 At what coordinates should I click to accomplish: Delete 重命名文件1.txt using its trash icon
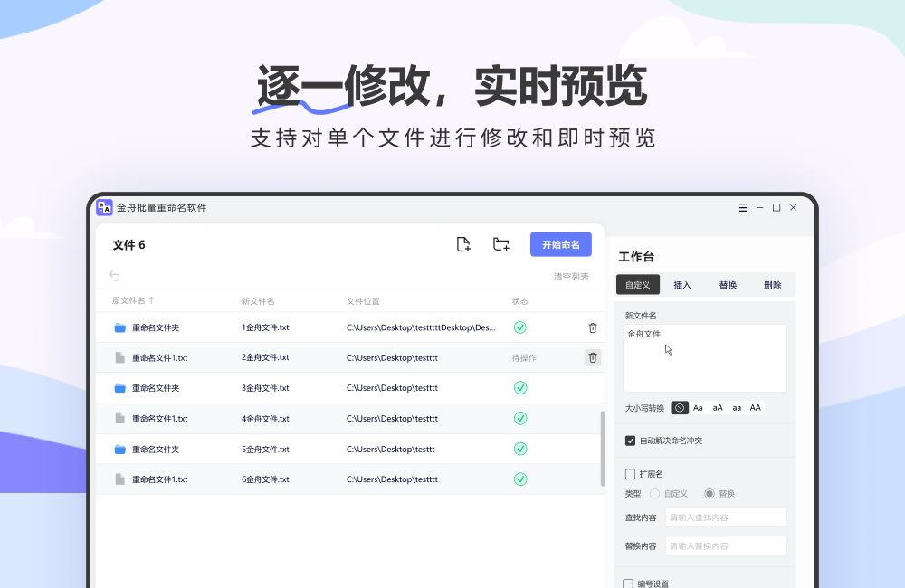pos(593,357)
